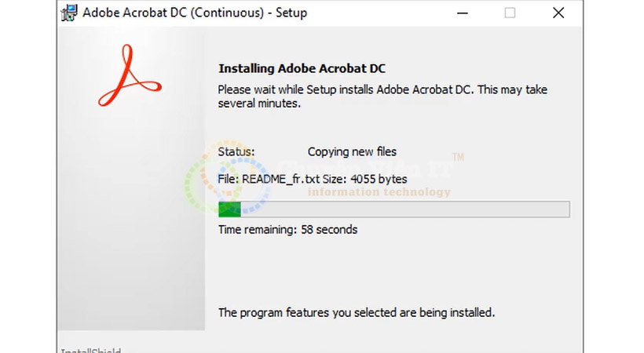Screen dimensions: 644x353
Task: Click the 'Please wait while Setup installs' message
Action: 382,96
